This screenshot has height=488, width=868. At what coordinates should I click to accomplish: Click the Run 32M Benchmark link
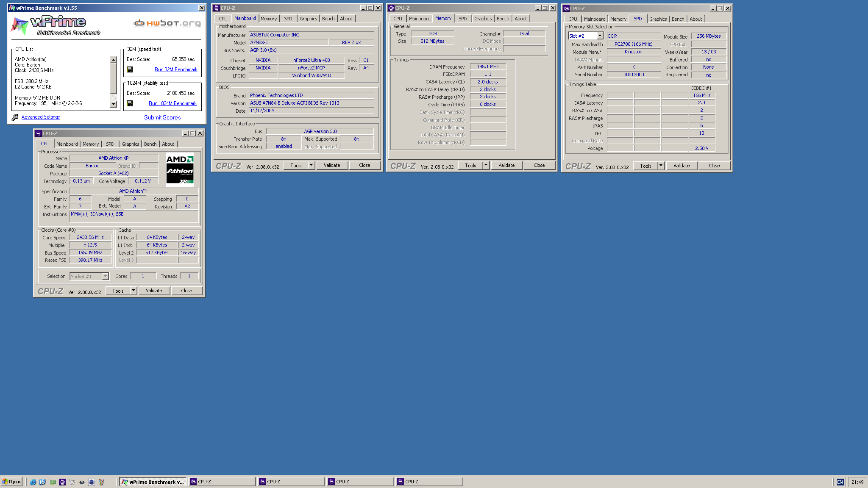176,69
